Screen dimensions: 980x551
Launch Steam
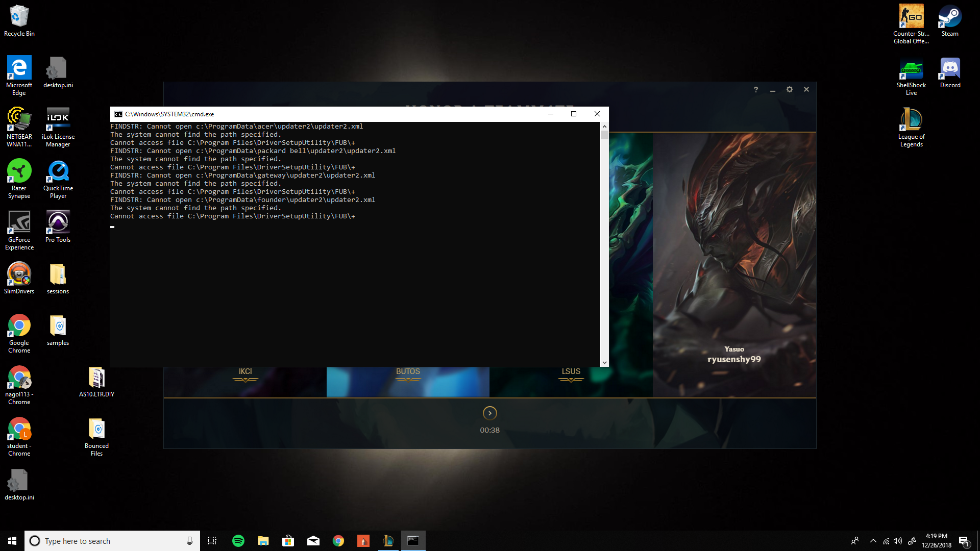pos(949,15)
